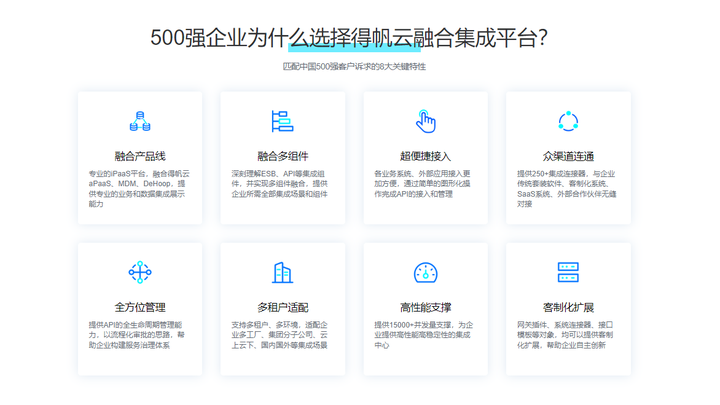The width and height of the screenshot is (720, 405).
Task: Click the speed gauge icon above 高性能支撑
Action: tap(426, 272)
